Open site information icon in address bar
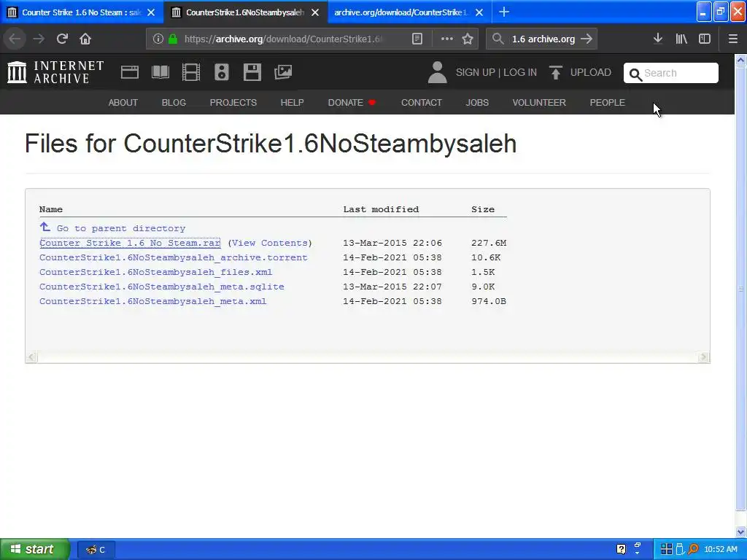The width and height of the screenshot is (747, 560). pos(158,39)
